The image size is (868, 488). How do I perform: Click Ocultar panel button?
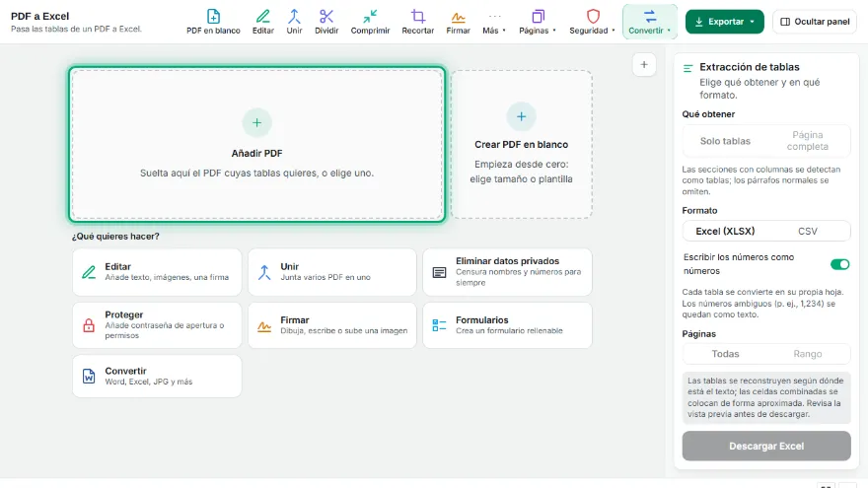[815, 22]
